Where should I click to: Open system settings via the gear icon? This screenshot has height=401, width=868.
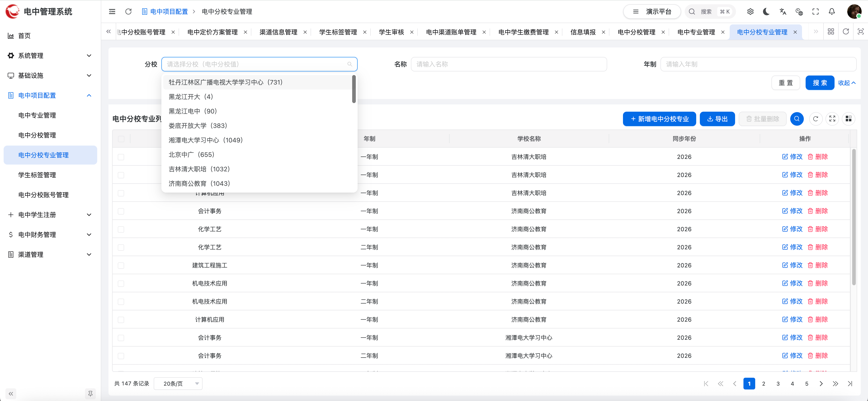click(750, 11)
